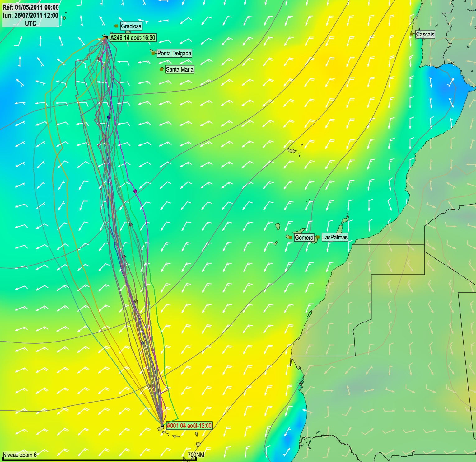Select the Santa Maria label
476x462 pixels.
(x=180, y=69)
